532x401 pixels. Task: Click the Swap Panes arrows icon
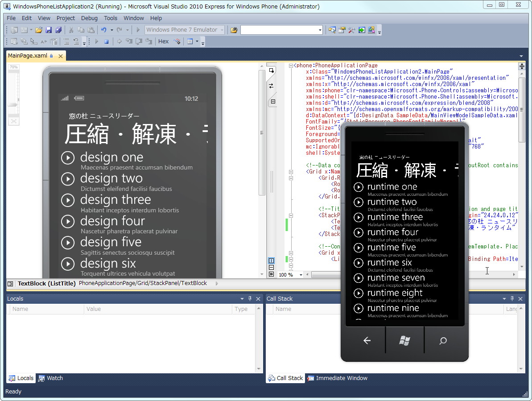click(271, 86)
